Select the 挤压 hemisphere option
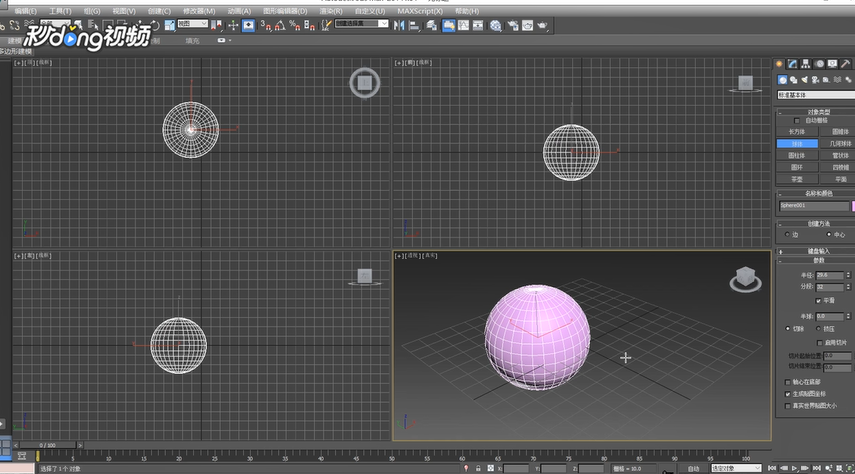 coord(818,328)
